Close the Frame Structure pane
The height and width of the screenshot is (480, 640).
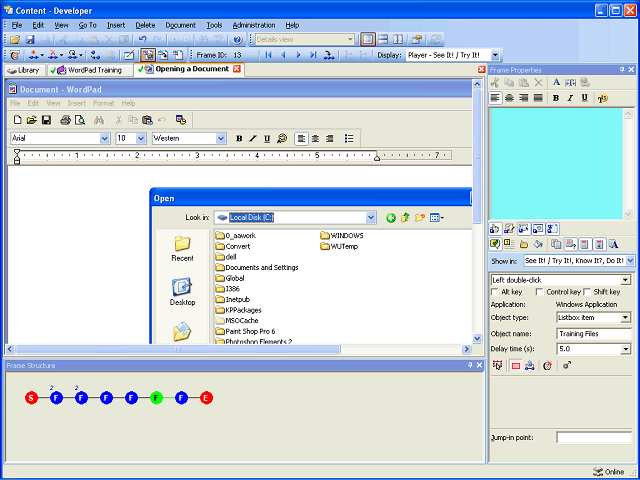click(x=480, y=365)
